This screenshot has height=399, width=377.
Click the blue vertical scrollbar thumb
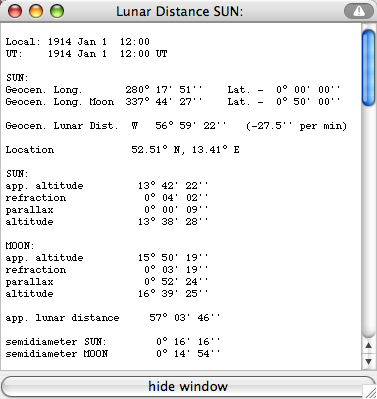coord(368,68)
